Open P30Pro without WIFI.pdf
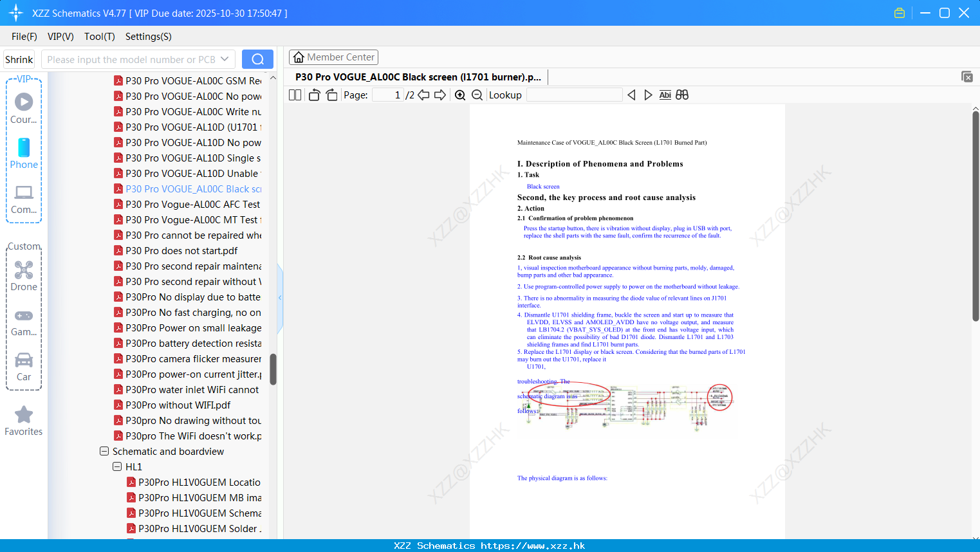Screen dimensions: 980x552 (x=172, y=405)
